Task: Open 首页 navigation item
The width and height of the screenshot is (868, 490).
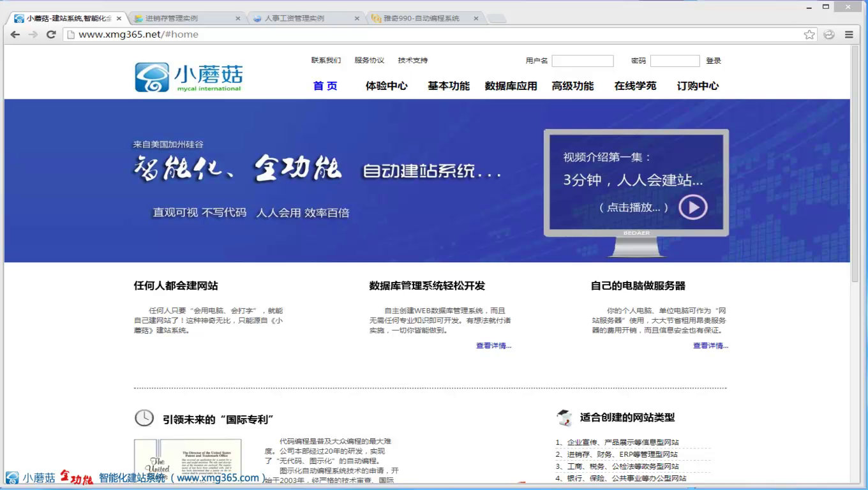Action: pos(325,86)
